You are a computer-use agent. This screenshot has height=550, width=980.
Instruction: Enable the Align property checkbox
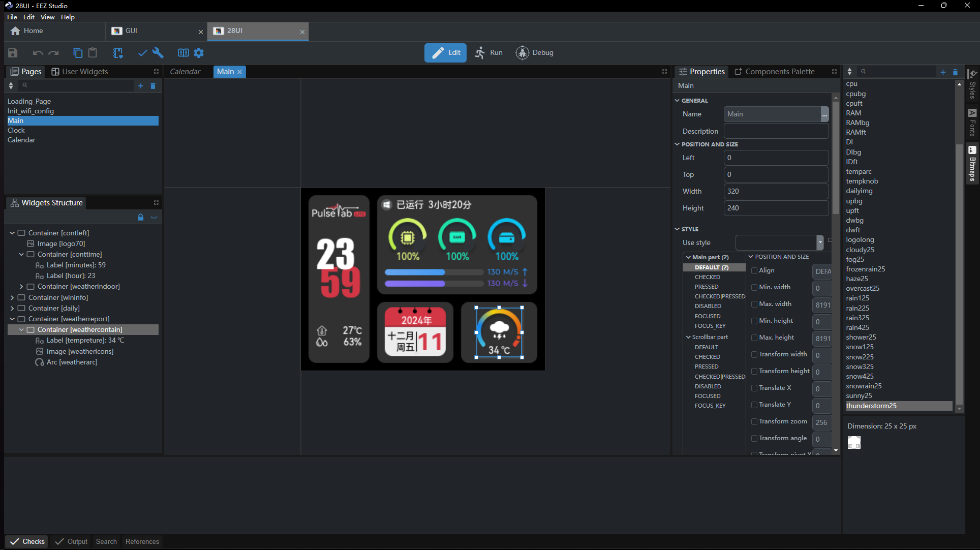[x=754, y=270]
